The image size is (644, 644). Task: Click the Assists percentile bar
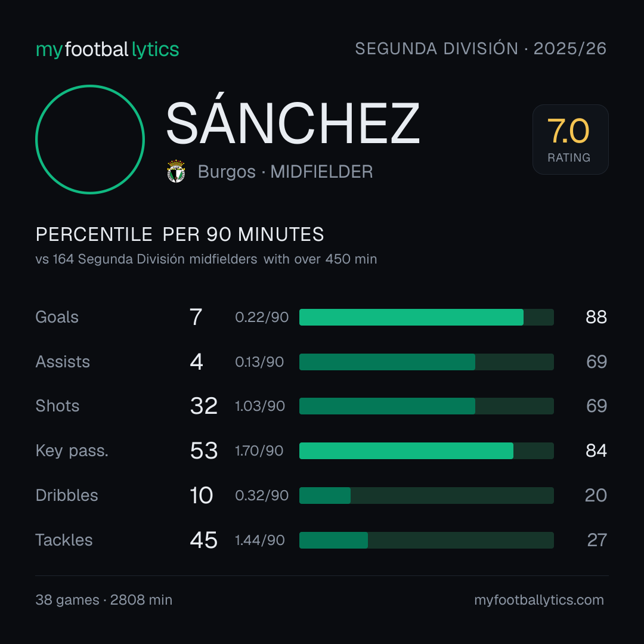pos(426,362)
